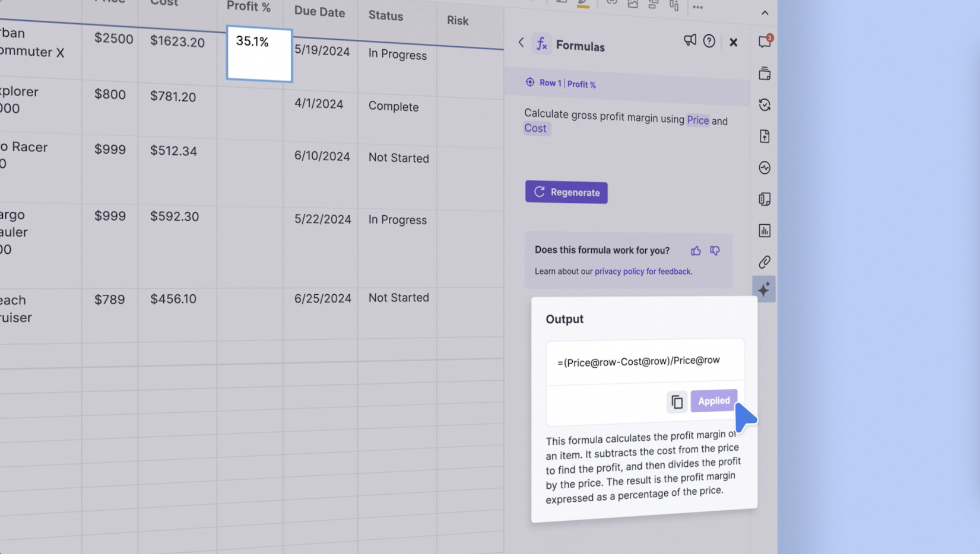Open the stacked cards panel icon
This screenshot has width=980, height=554.
pyautogui.click(x=765, y=74)
